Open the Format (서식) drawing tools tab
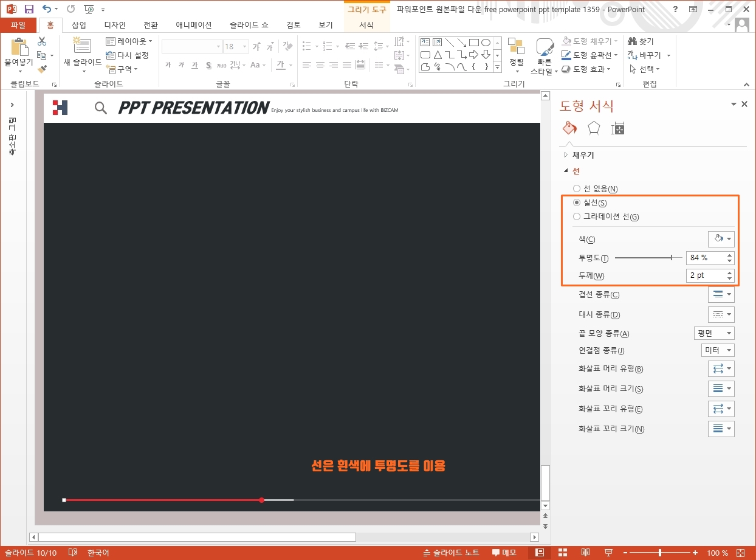This screenshot has height=560, width=756. [366, 25]
